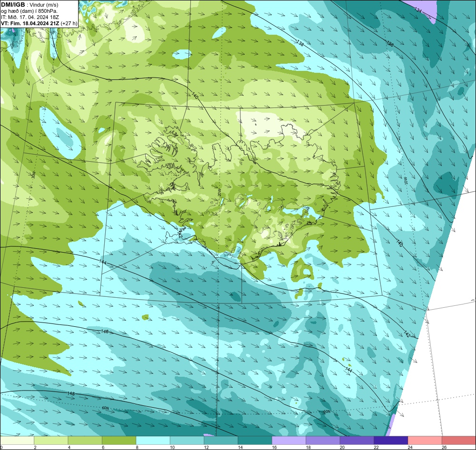Pick the 12–14 m/s teal legend swatch
The image size is (476, 450).
221,440
